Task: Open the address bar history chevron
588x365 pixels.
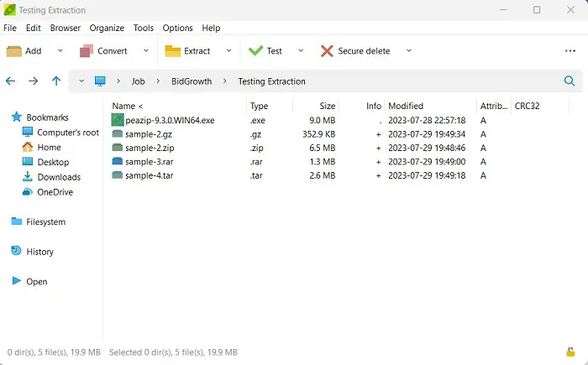Action: coord(81,81)
